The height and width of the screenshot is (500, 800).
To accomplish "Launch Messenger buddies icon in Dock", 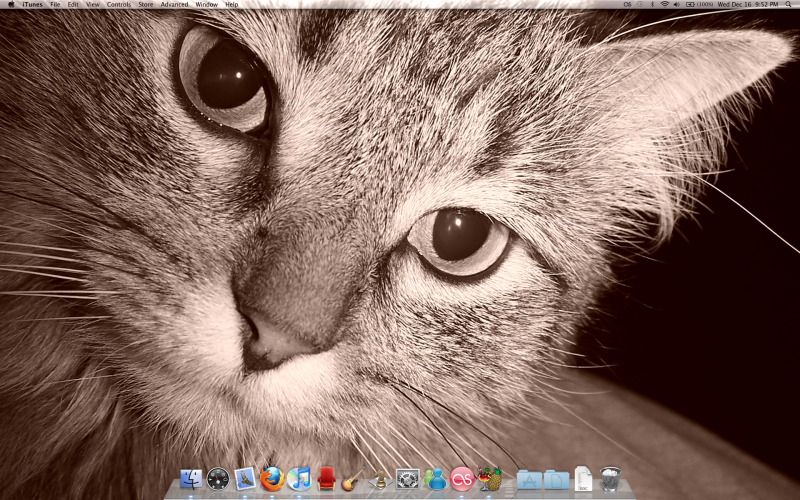I will point(435,480).
